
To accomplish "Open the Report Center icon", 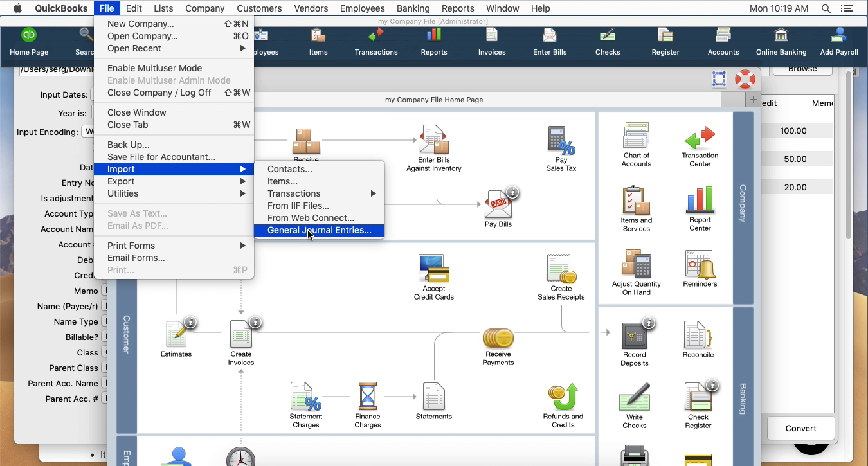I will point(700,201).
